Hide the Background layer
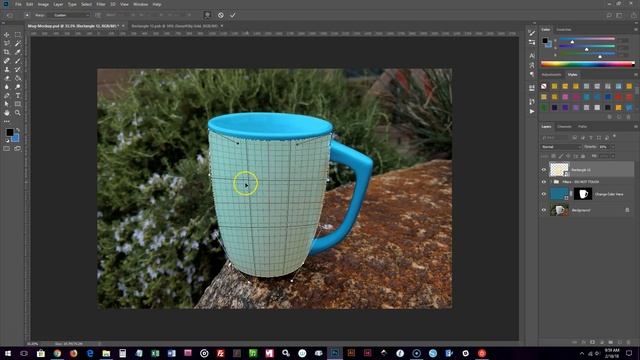 click(x=544, y=210)
